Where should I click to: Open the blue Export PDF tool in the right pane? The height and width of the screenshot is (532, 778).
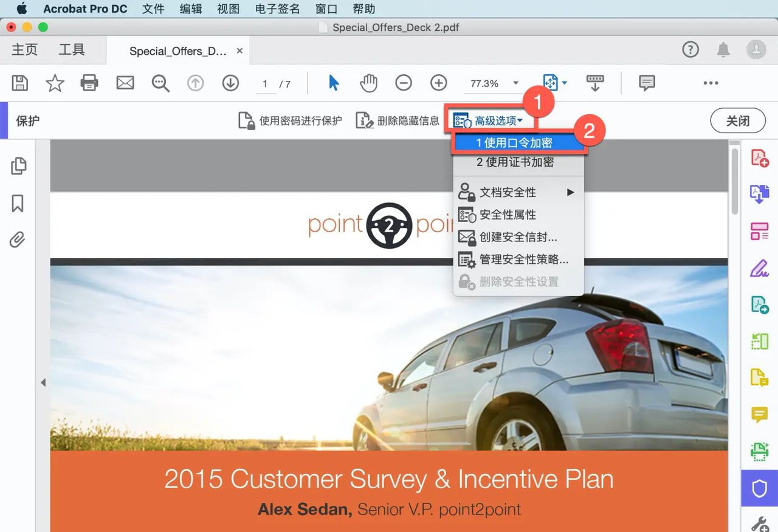760,195
